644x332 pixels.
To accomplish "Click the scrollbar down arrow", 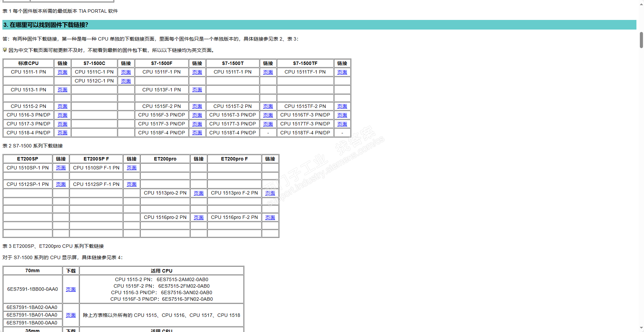I will click(641, 328).
